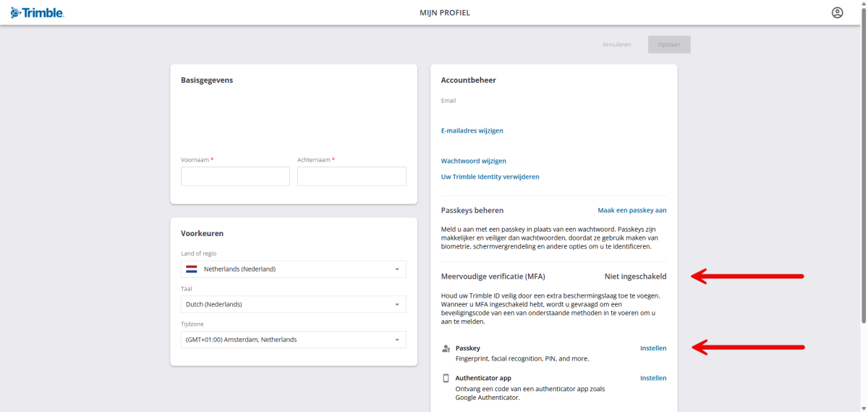The image size is (868, 412).
Task: Click the Authenticator app phone icon
Action: point(446,378)
